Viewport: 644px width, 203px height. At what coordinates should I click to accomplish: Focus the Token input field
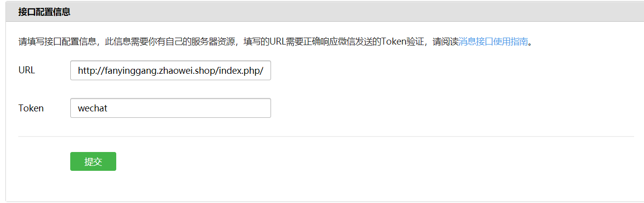(171, 108)
